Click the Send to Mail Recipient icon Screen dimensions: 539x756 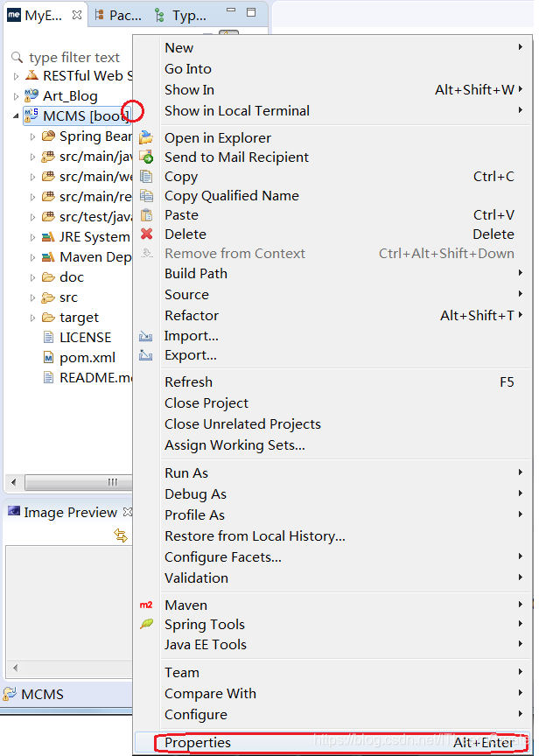(146, 157)
